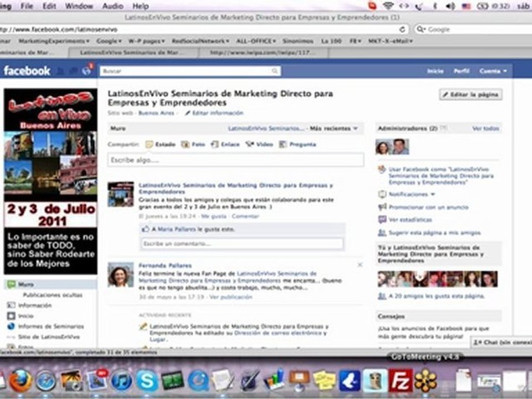This screenshot has width=532, height=399.
Task: Click the Wi-Fi icon in menu bar
Action: (x=388, y=6)
